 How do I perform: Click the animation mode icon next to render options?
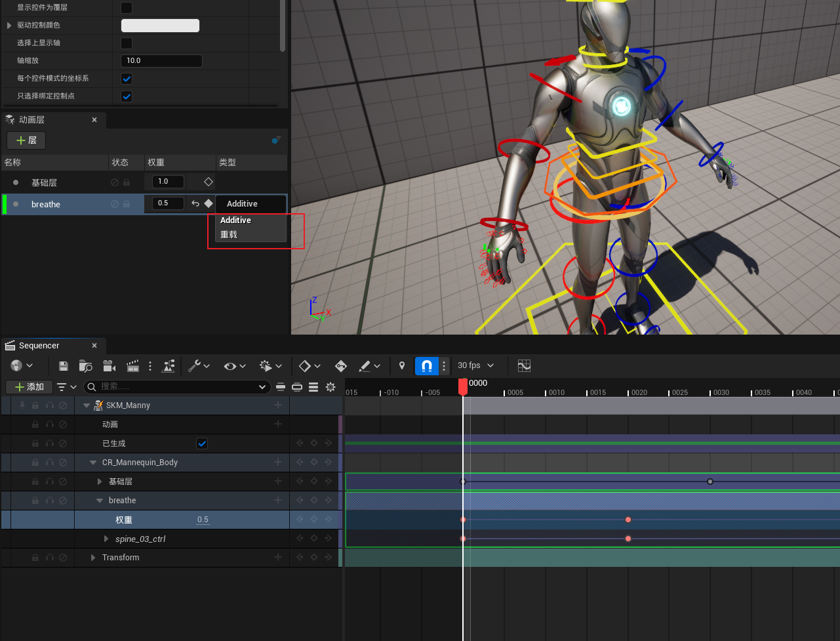click(x=169, y=366)
